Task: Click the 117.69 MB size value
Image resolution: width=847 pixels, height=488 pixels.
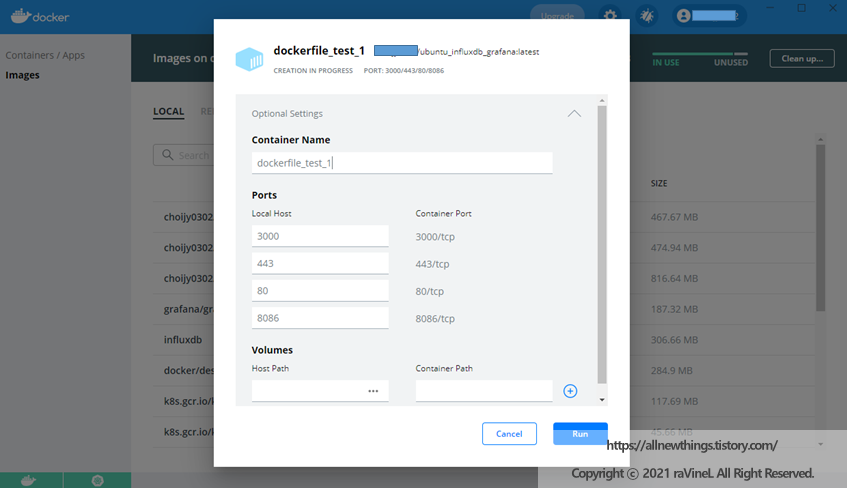Action: pos(674,402)
